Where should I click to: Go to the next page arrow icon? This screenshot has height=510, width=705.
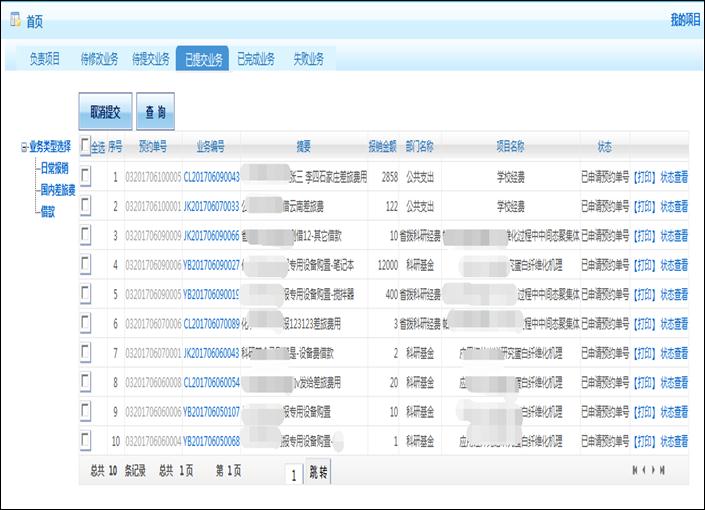pyautogui.click(x=653, y=470)
